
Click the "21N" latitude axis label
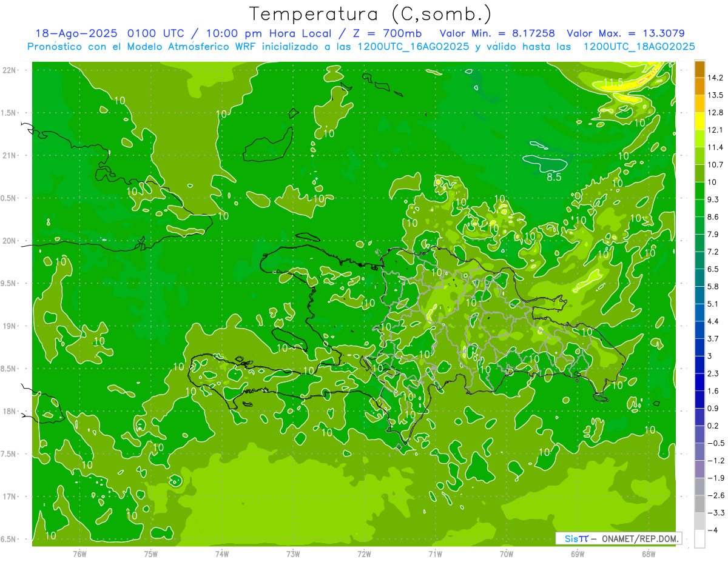pyautogui.click(x=10, y=155)
